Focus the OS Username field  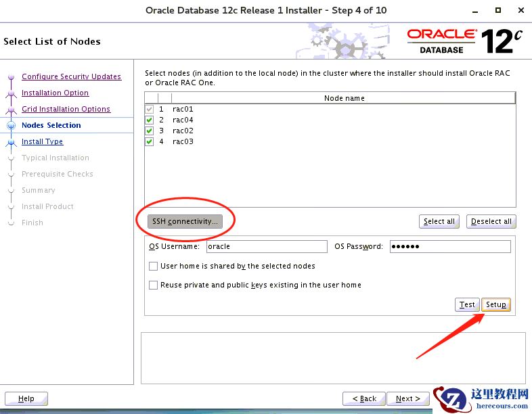pos(267,246)
